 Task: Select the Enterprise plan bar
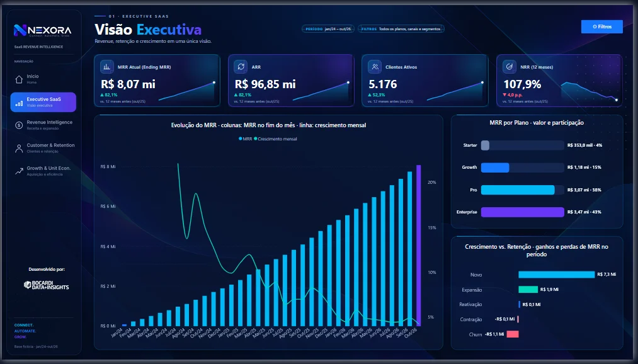(523, 212)
